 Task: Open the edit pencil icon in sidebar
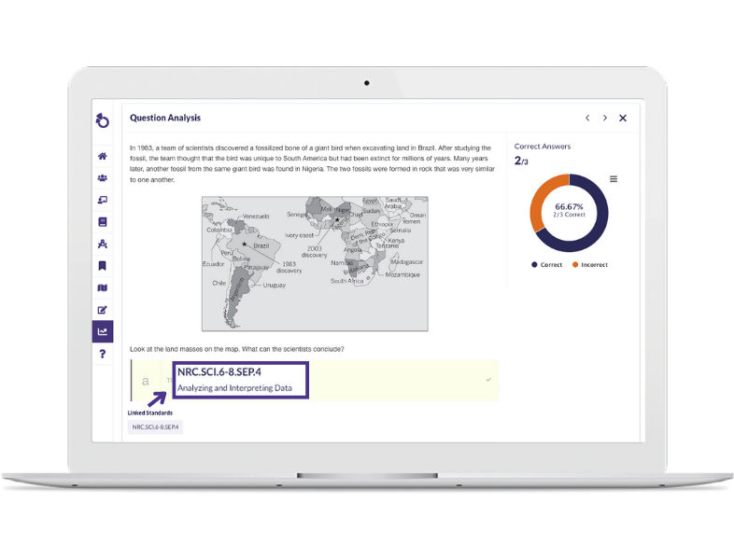point(103,310)
